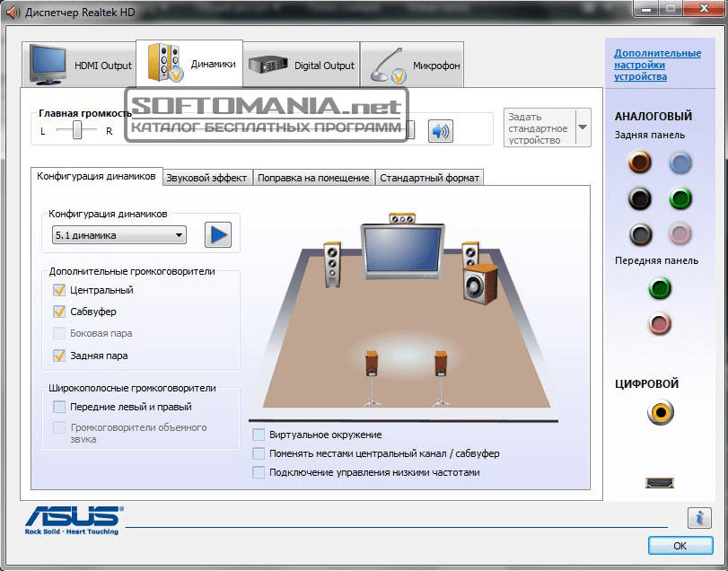Viewport: 728px width, 571px height.
Task: Play speaker configuration test sound
Action: pyautogui.click(x=218, y=235)
